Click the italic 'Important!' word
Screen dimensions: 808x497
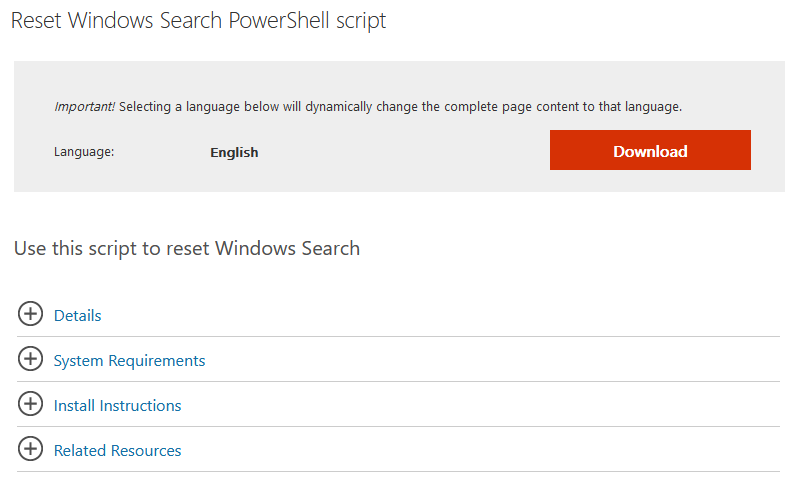pyautogui.click(x=85, y=107)
